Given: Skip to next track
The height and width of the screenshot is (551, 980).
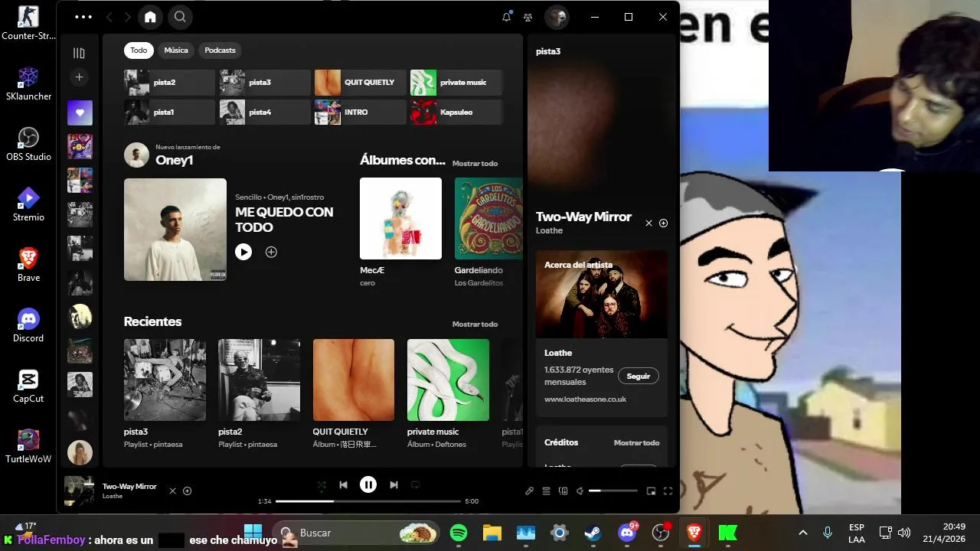Looking at the screenshot, I should click(x=394, y=484).
